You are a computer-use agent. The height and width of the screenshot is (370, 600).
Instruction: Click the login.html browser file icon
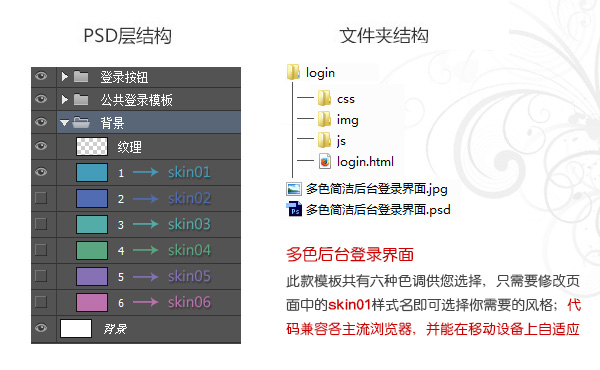pyautogui.click(x=325, y=161)
